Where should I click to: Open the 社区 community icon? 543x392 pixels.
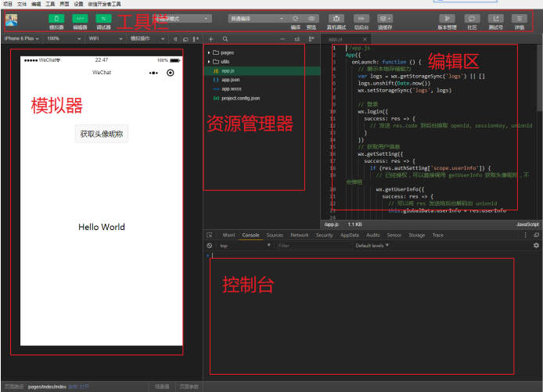(x=472, y=19)
